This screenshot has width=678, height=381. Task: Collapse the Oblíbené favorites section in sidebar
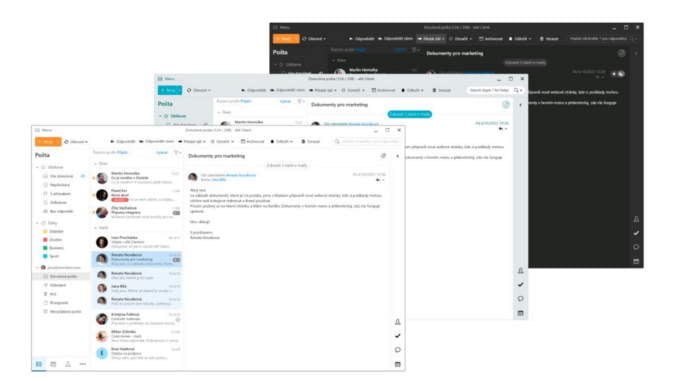click(x=38, y=167)
